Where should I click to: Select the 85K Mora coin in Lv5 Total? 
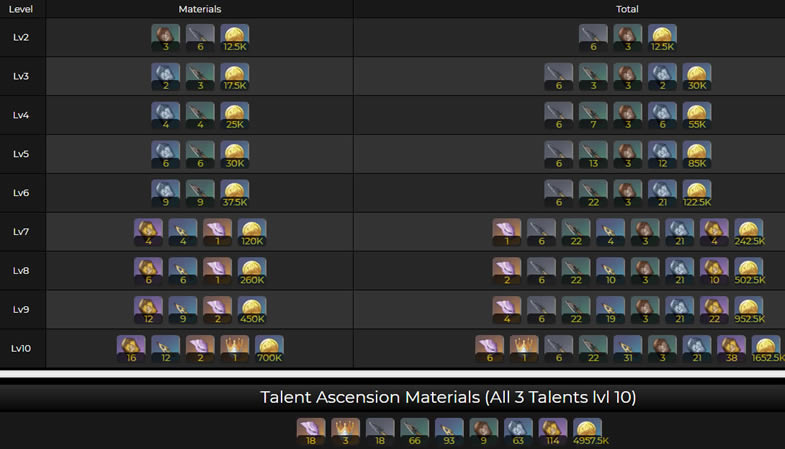pos(697,155)
